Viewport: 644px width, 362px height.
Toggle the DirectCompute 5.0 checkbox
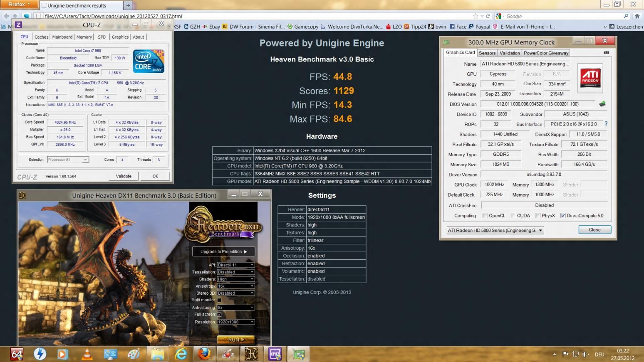point(563,215)
